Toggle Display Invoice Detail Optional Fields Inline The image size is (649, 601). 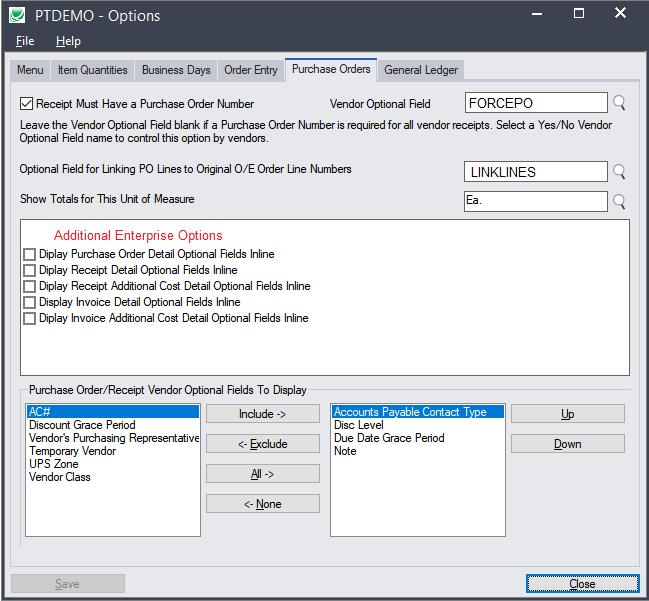point(29,303)
